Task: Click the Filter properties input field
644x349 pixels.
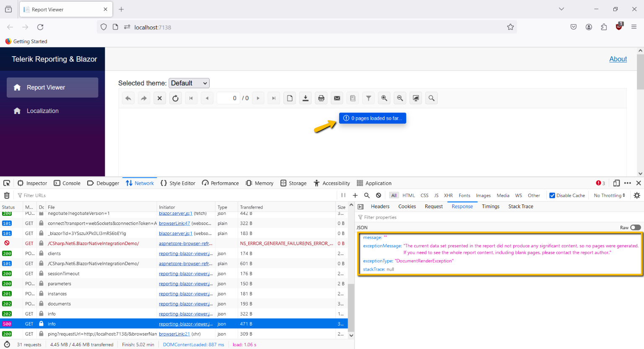Action: [499, 217]
